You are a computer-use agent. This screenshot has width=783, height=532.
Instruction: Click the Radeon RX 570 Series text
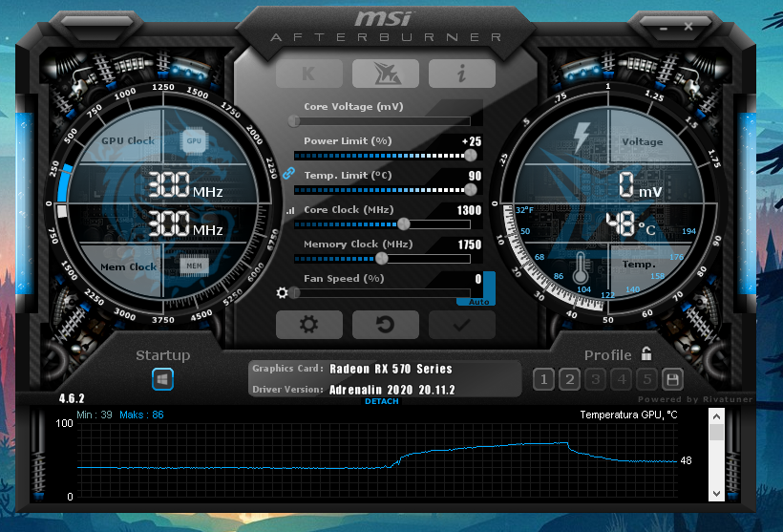(391, 369)
